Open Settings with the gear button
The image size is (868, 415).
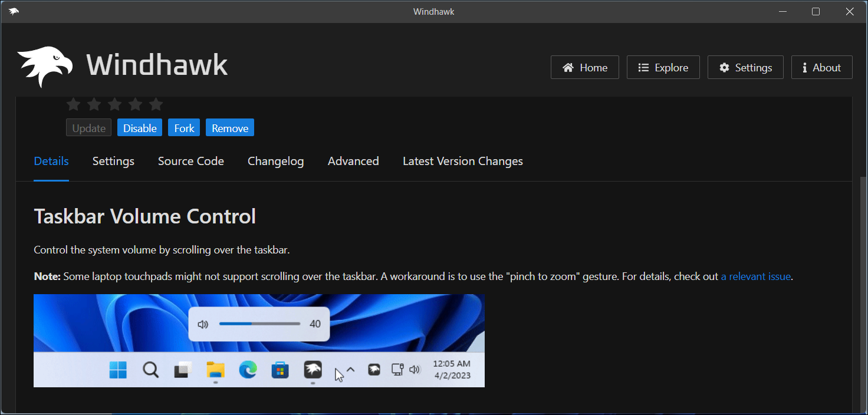[745, 68]
